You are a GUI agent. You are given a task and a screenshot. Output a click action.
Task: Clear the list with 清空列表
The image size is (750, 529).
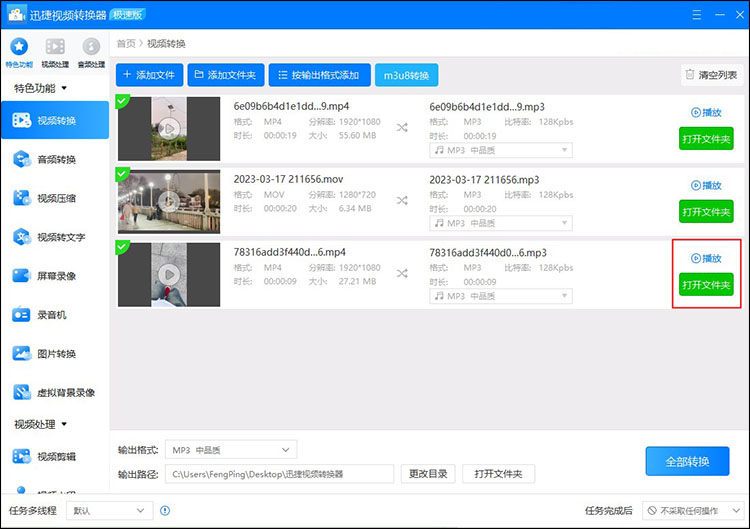[712, 75]
